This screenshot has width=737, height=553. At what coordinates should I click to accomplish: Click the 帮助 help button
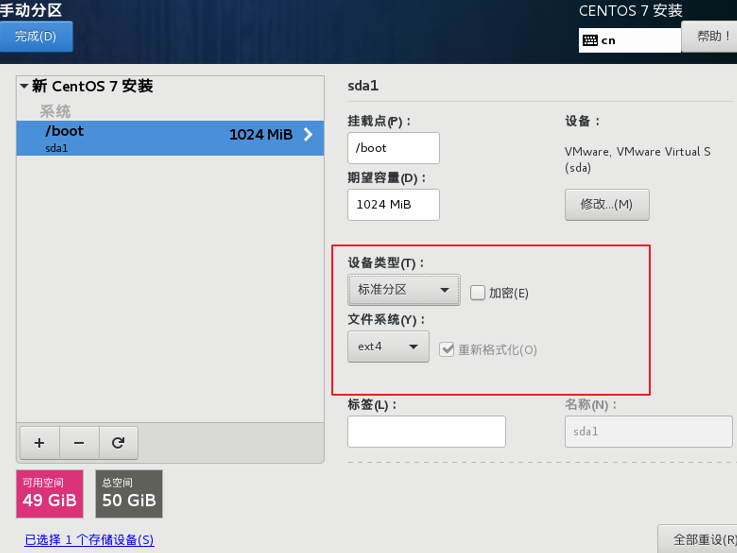point(710,36)
